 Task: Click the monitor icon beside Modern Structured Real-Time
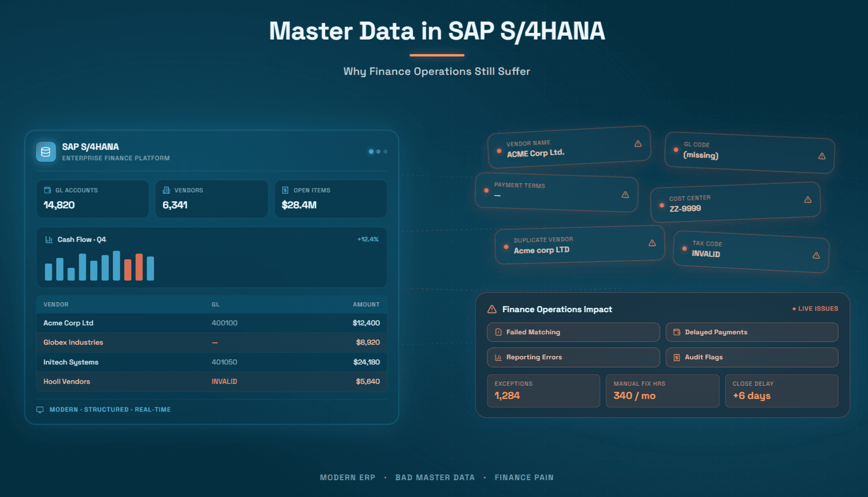tap(40, 410)
